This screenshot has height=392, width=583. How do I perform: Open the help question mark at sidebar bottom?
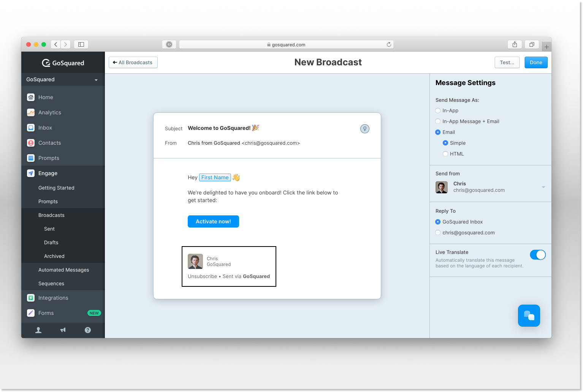pos(87,330)
